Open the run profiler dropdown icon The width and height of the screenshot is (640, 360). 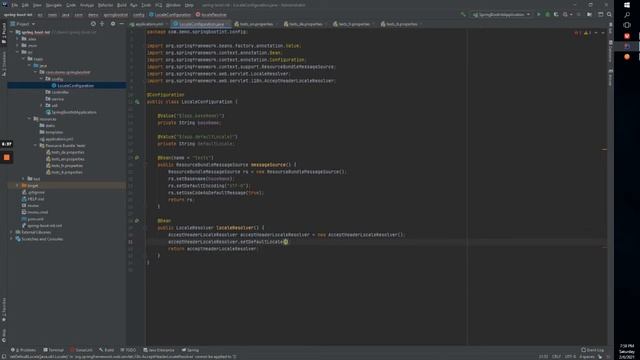click(x=567, y=14)
